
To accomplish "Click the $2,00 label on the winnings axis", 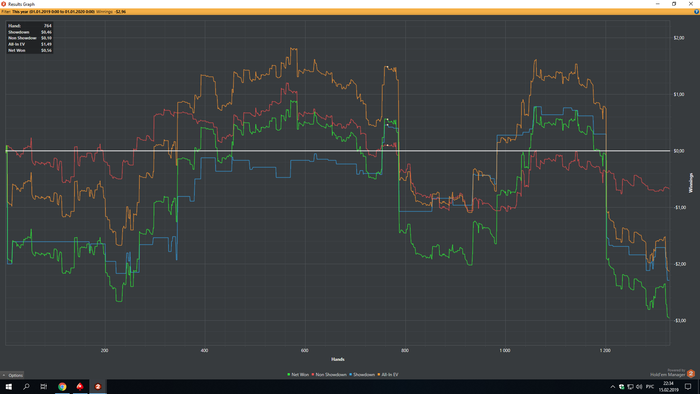I will pyautogui.click(x=679, y=38).
